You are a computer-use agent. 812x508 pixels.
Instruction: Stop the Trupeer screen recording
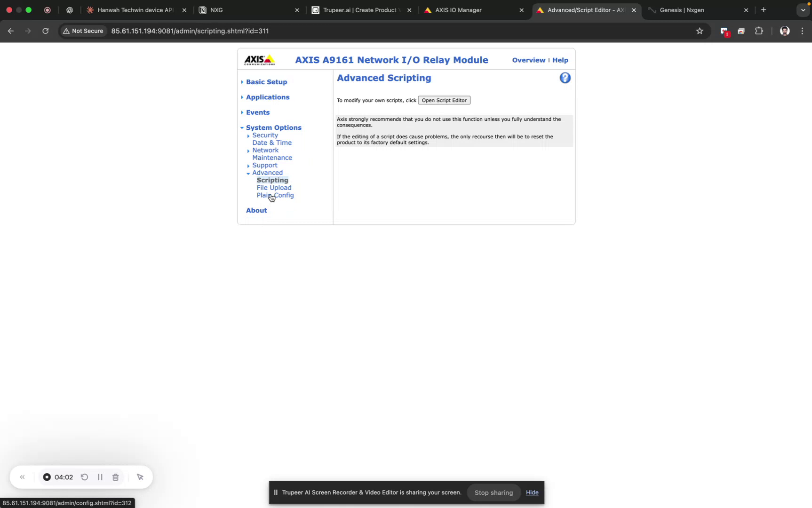point(47,476)
